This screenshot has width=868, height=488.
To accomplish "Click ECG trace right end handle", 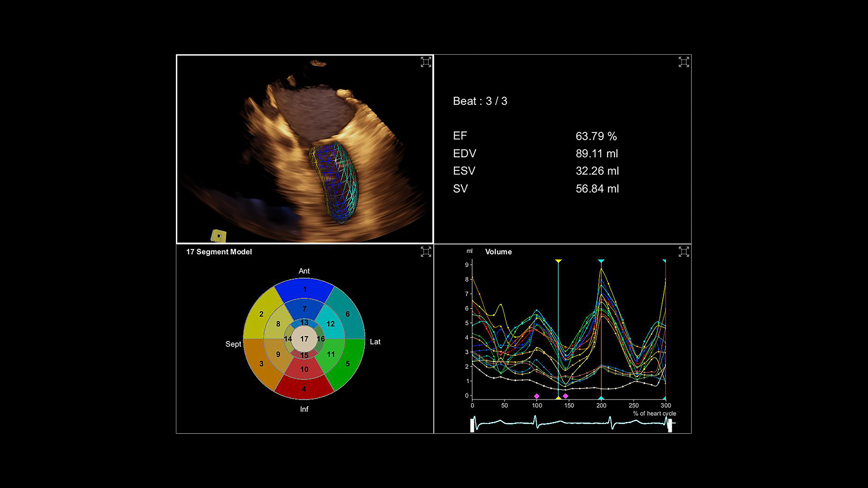I will [x=670, y=425].
